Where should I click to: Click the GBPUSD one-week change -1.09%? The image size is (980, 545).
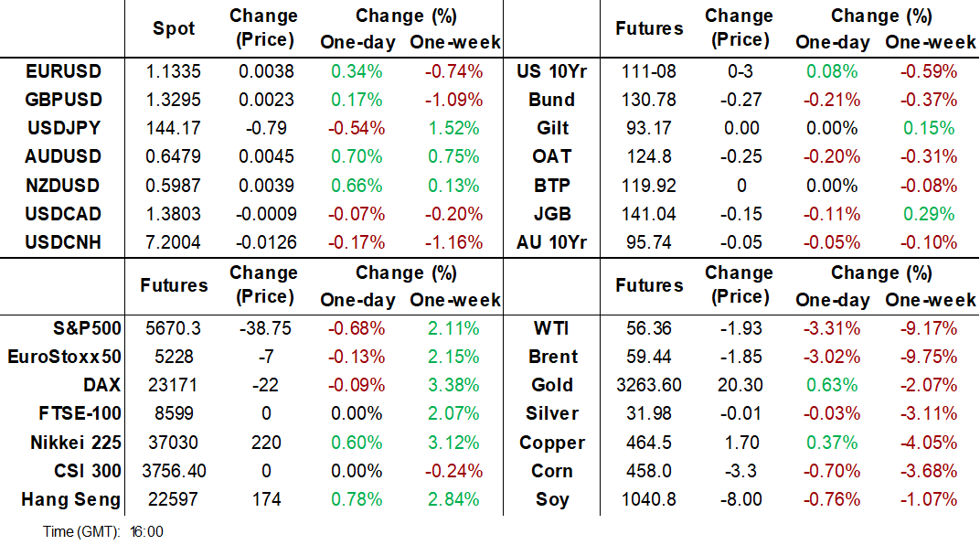tap(454, 100)
